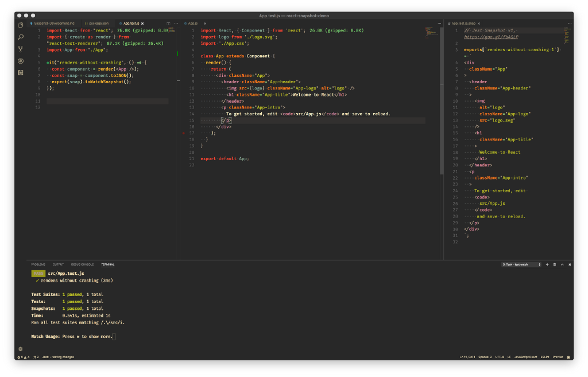
Task: Click the feedback smiley in status bar
Action: click(568, 357)
